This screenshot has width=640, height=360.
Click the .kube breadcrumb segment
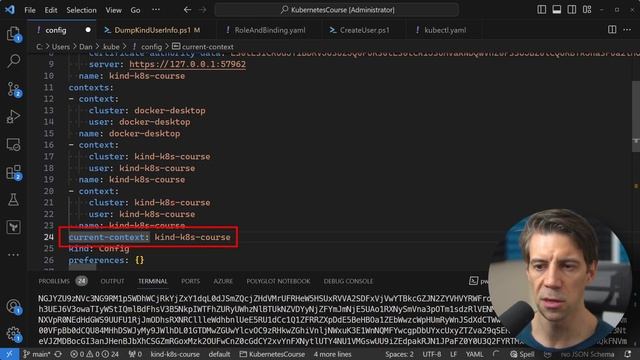111,47
